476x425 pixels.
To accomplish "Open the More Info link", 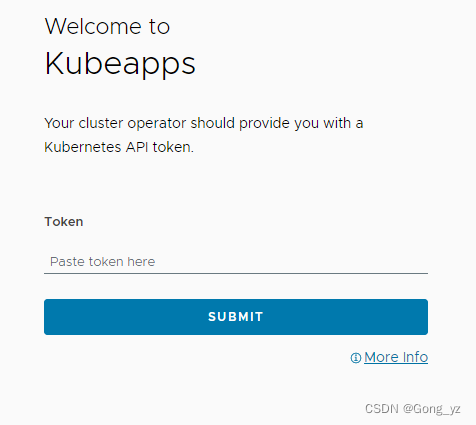I will [396, 357].
